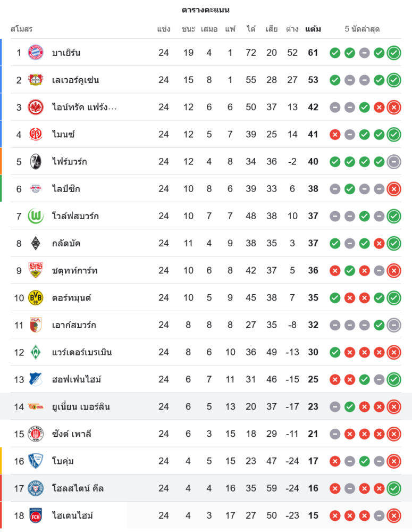Click the ตารางคะแนน table heading
The image size is (412, 532).
[x=206, y=10]
